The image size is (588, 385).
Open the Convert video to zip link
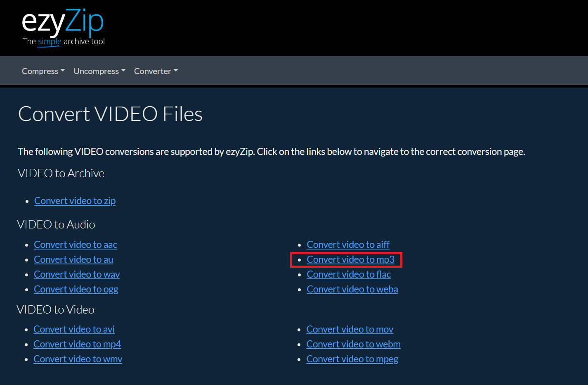[75, 201]
